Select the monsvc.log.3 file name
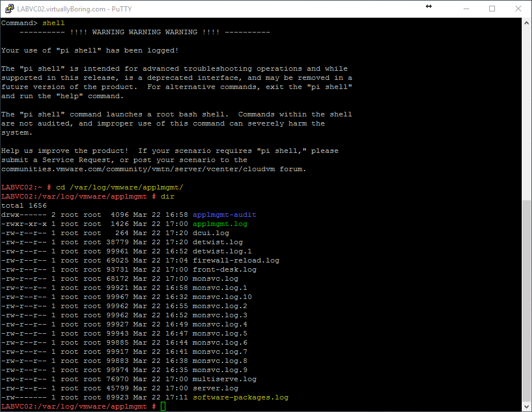The width and height of the screenshot is (532, 412). pos(220,315)
